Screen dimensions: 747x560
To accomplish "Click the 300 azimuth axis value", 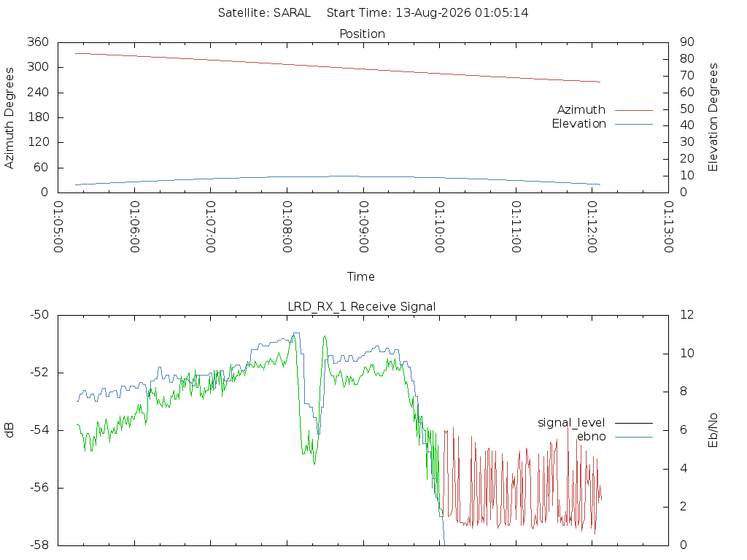I will coord(38,67).
